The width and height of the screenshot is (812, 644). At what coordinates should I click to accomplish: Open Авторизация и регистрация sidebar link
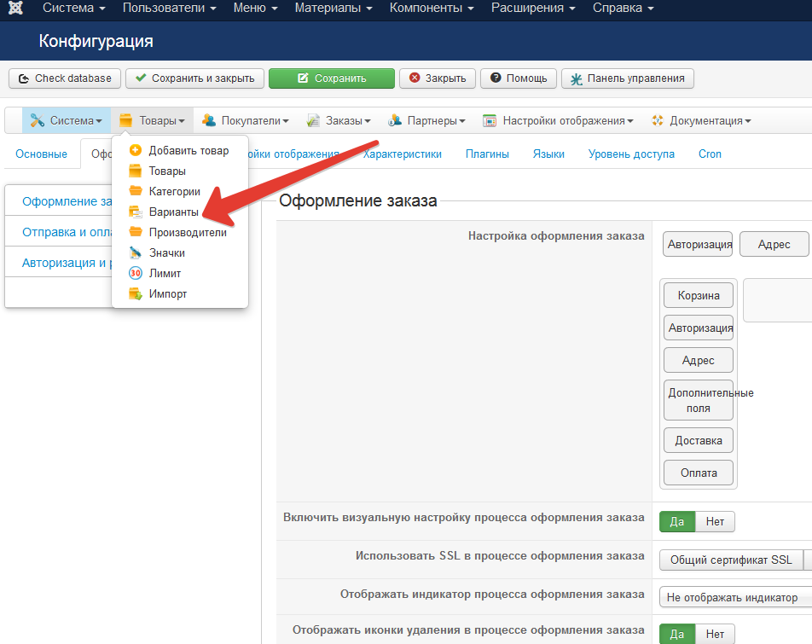tap(67, 263)
